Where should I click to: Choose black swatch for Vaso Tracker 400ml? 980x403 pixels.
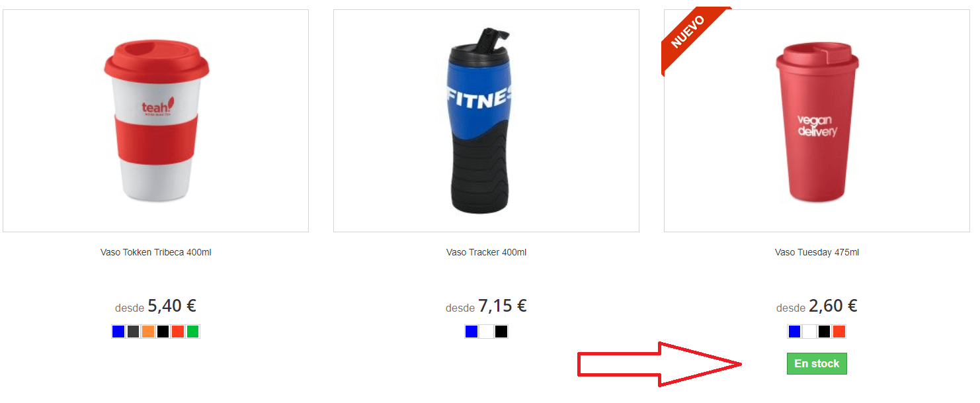tap(501, 332)
